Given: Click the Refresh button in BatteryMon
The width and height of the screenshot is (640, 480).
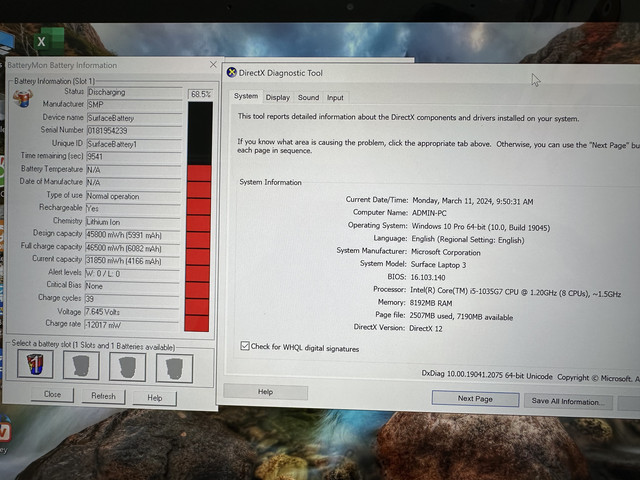Looking at the screenshot, I should coord(103,396).
